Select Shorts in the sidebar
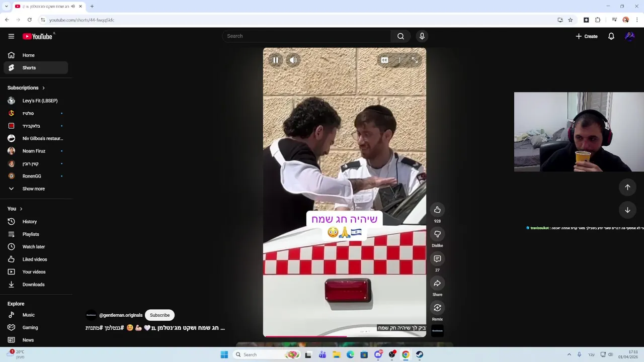Image resolution: width=644 pixels, height=362 pixels. tap(36, 68)
